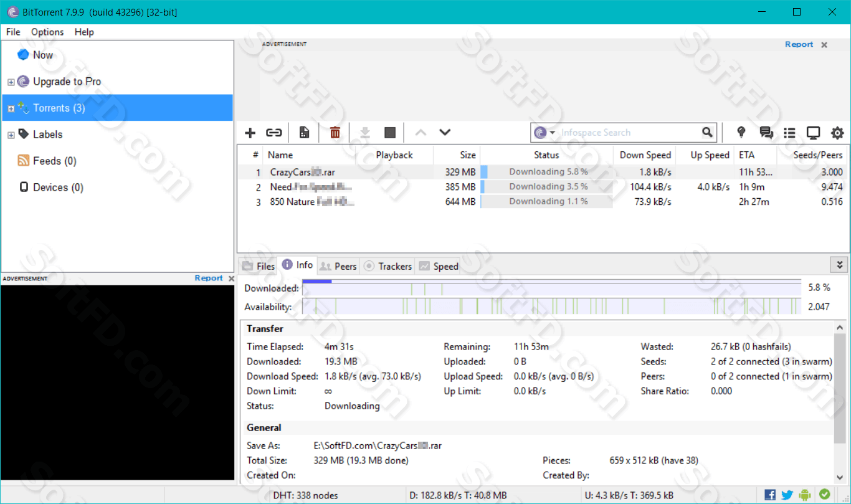Sort by Playback column header
The width and height of the screenshot is (851, 504).
click(x=395, y=155)
